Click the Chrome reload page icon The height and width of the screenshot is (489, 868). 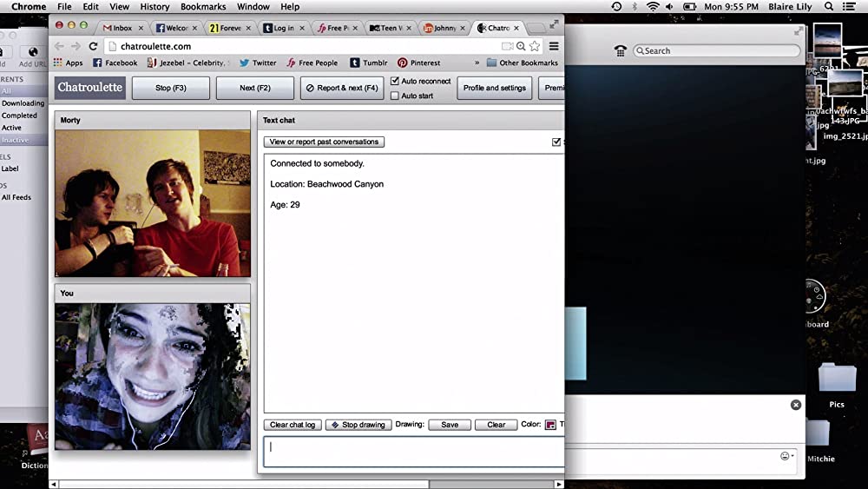point(93,46)
